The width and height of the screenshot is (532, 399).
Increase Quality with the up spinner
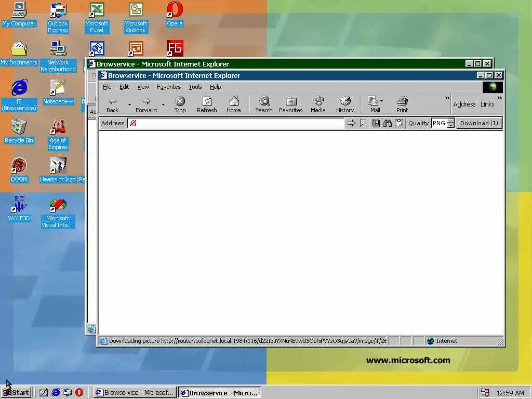(450, 121)
